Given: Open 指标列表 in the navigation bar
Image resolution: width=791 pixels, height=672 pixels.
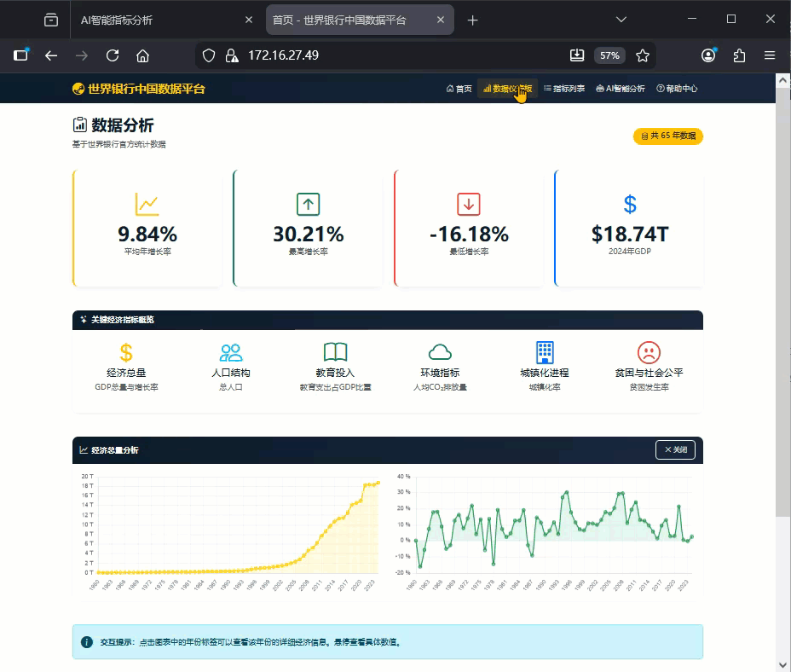Looking at the screenshot, I should point(564,89).
